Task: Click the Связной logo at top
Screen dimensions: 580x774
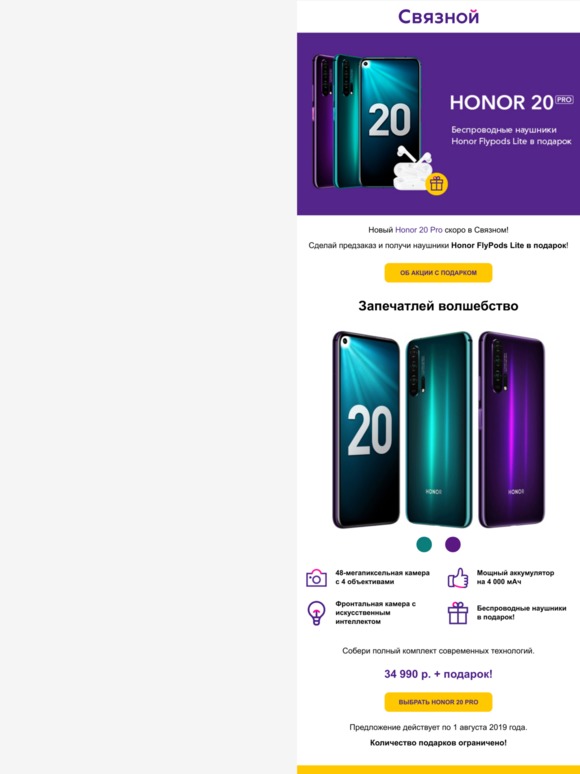Action: tap(438, 17)
